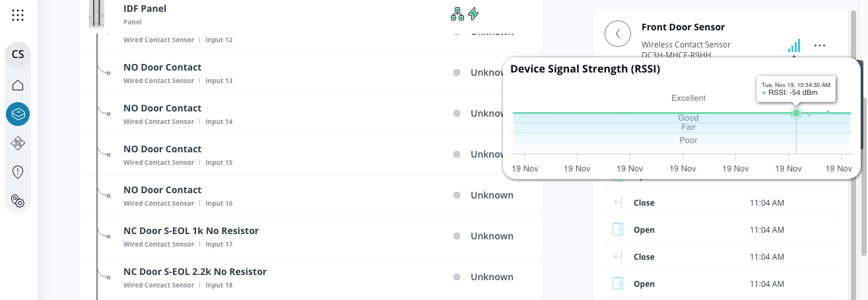Image resolution: width=868 pixels, height=300 pixels.
Task: Open the admin settings gear icon
Action: point(18,201)
